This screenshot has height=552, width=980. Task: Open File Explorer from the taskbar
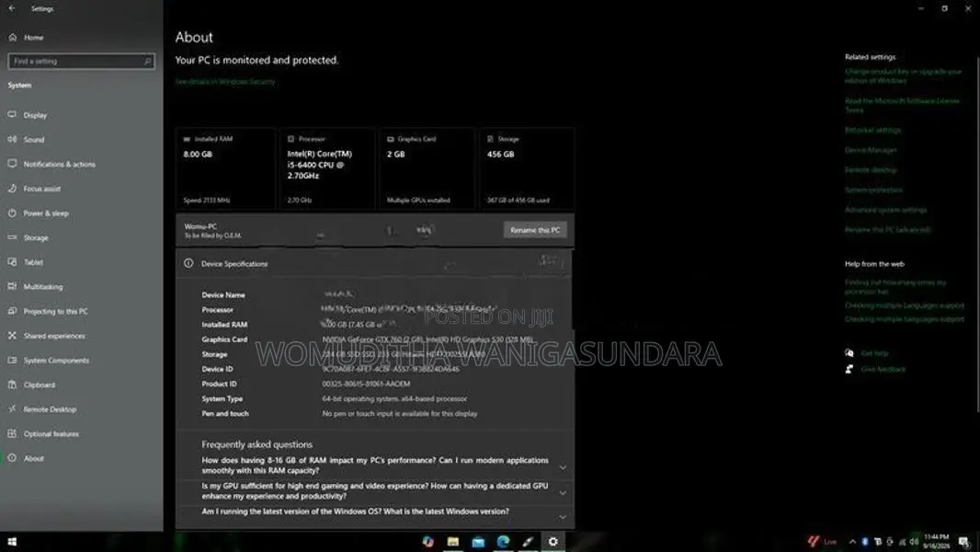point(453,541)
